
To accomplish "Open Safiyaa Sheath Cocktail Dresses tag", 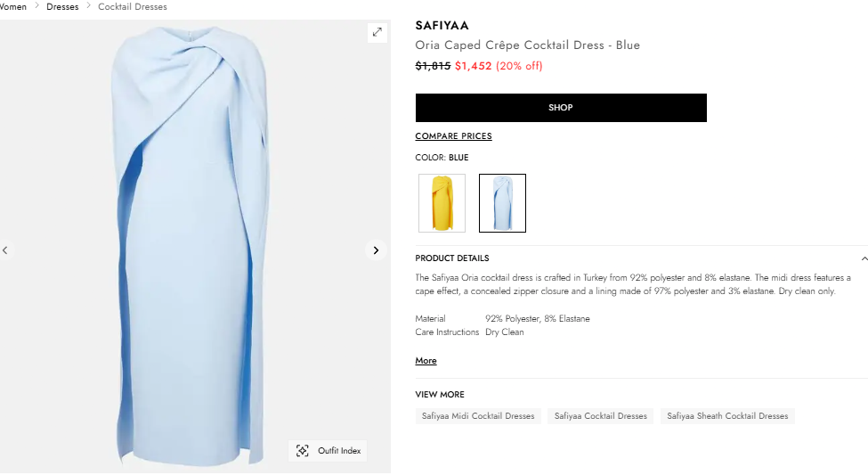I will (x=727, y=415).
